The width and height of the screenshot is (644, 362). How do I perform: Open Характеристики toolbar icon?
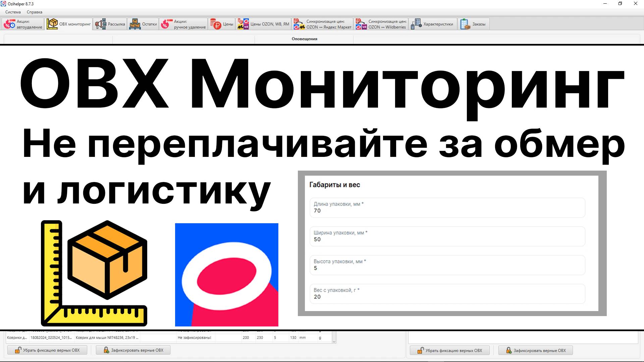click(416, 24)
